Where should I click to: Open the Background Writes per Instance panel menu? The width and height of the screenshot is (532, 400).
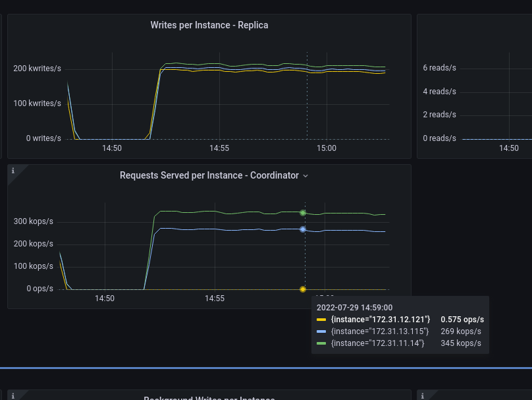click(x=209, y=398)
